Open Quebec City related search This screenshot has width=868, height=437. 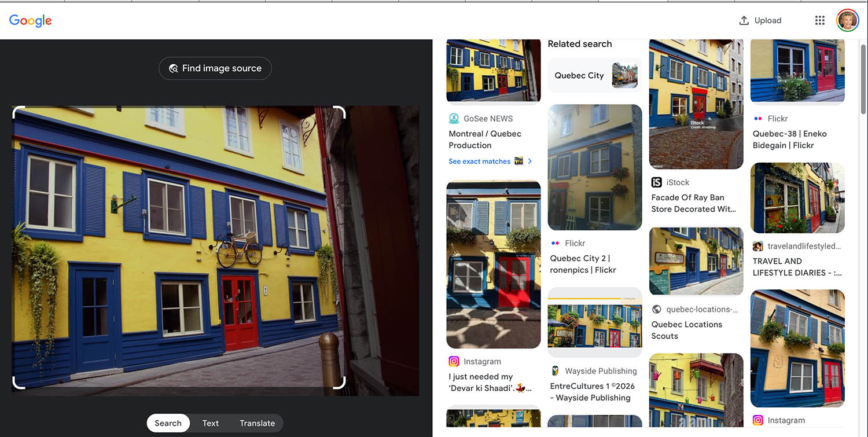coord(595,75)
